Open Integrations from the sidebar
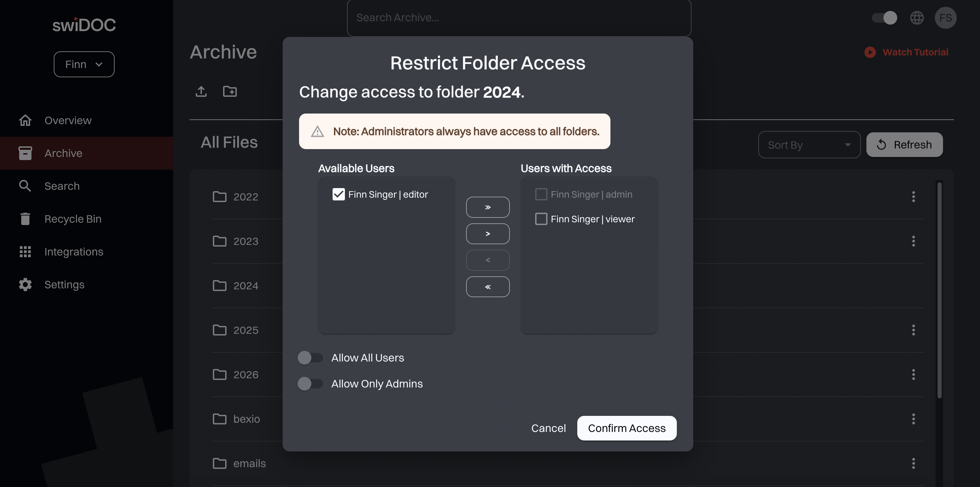The image size is (980, 487). pyautogui.click(x=74, y=252)
